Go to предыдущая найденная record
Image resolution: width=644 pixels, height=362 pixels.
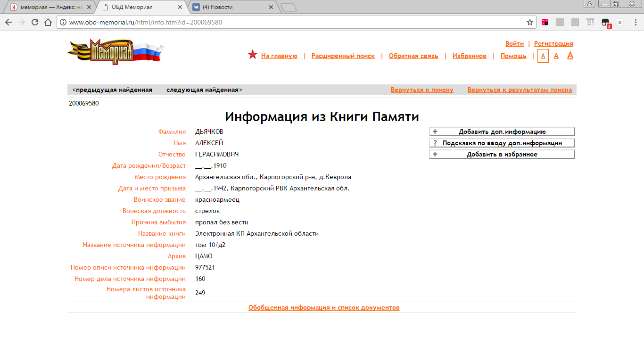[x=112, y=90]
